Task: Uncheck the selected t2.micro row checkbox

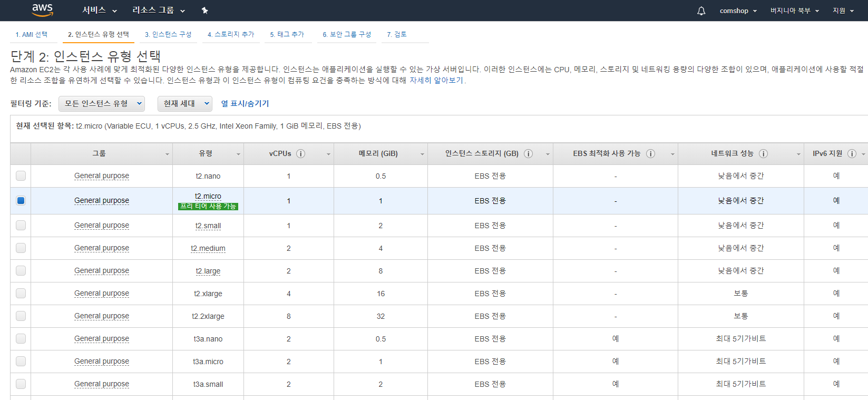Action: [21, 200]
